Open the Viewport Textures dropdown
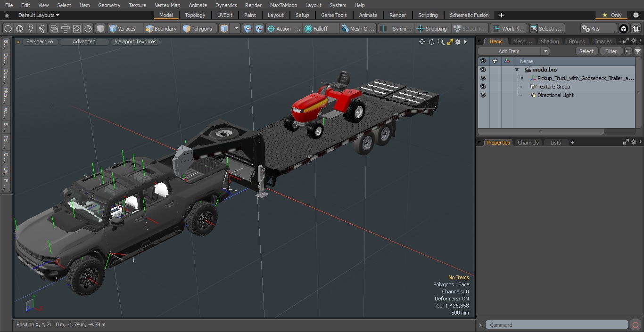644x332 pixels. coord(135,41)
